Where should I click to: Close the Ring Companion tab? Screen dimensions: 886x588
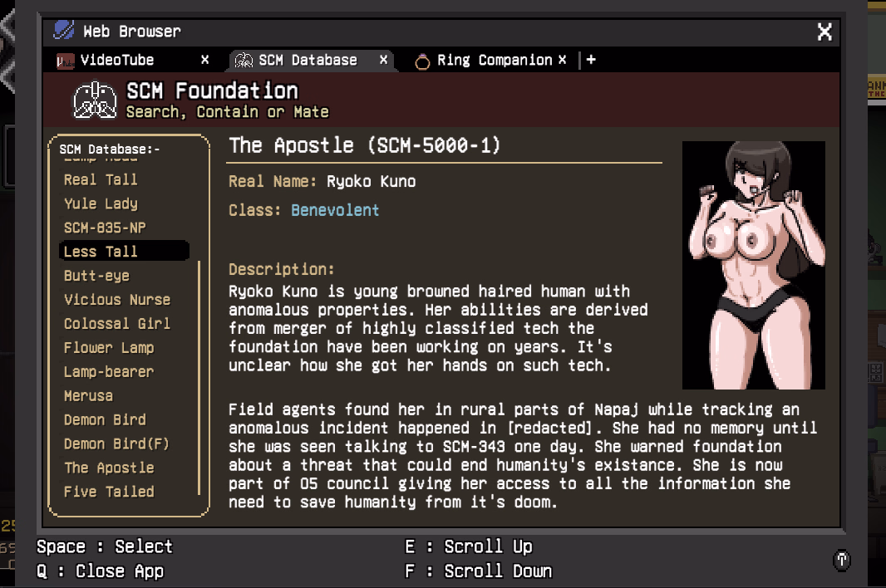click(x=563, y=60)
